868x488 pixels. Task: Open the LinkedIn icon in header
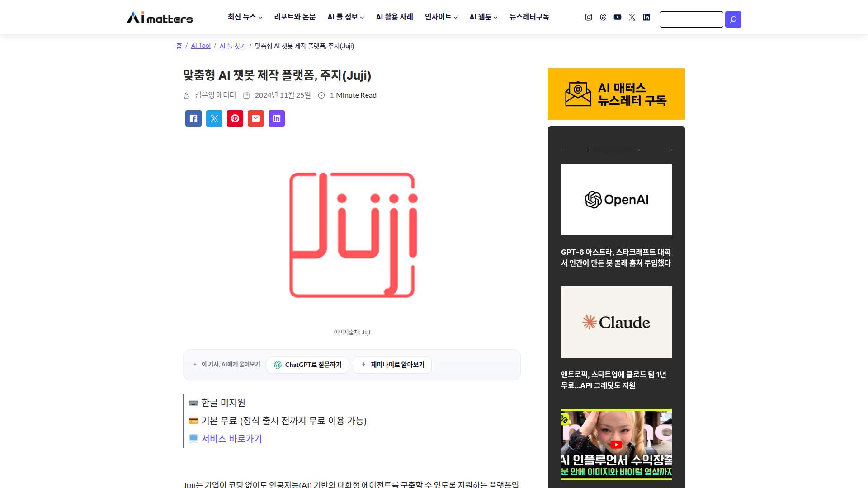(646, 17)
